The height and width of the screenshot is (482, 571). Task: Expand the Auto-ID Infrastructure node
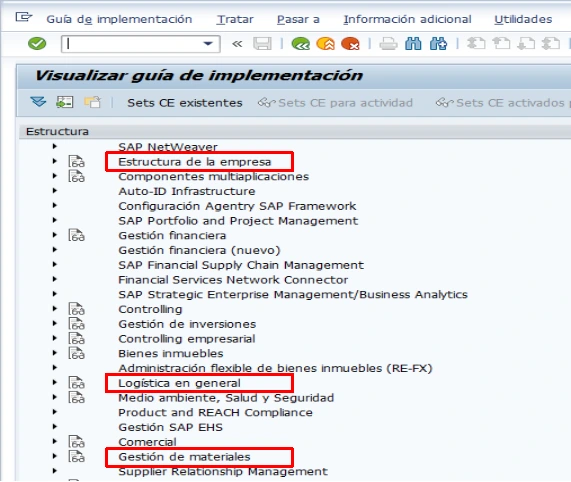coord(55,190)
